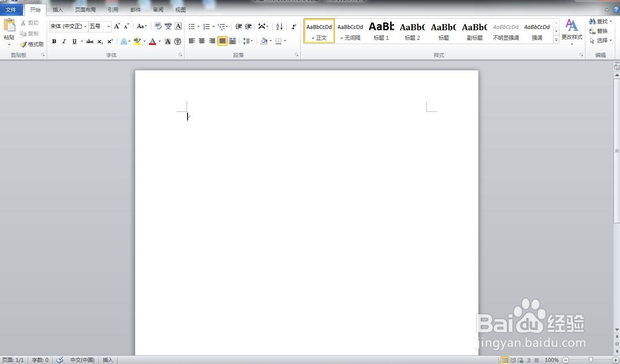Switch to Page Layout (页面布局) tab
Viewport: 620px width, 364px height.
[x=85, y=9]
